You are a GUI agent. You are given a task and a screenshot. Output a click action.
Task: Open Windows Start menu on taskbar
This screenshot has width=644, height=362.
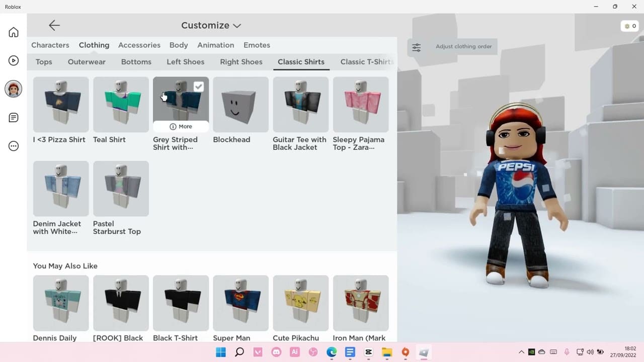221,352
